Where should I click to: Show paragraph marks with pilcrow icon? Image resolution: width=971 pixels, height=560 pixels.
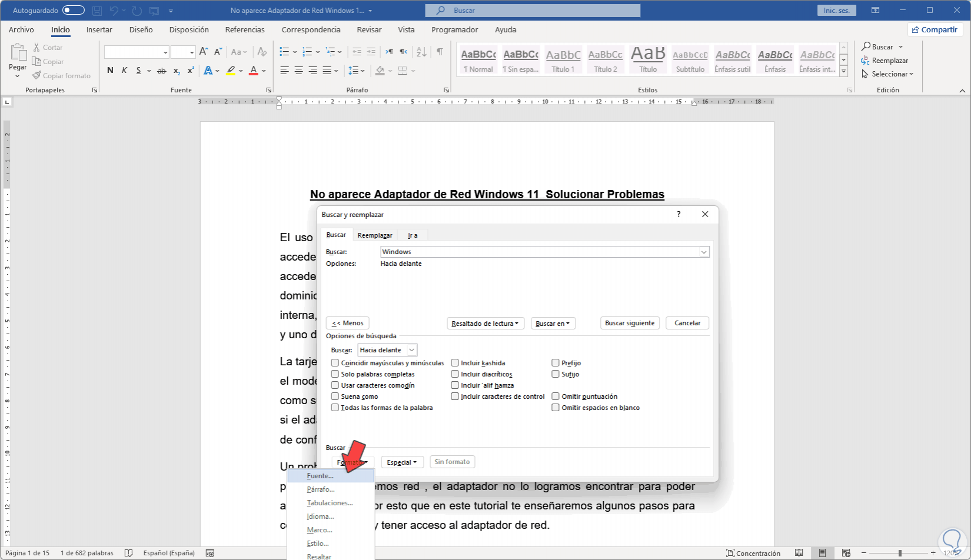(440, 52)
